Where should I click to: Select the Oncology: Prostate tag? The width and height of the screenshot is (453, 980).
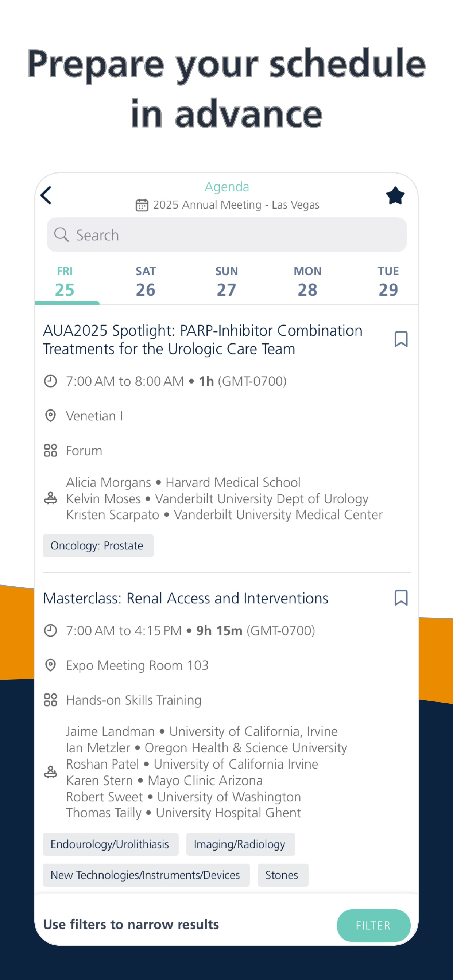[98, 545]
